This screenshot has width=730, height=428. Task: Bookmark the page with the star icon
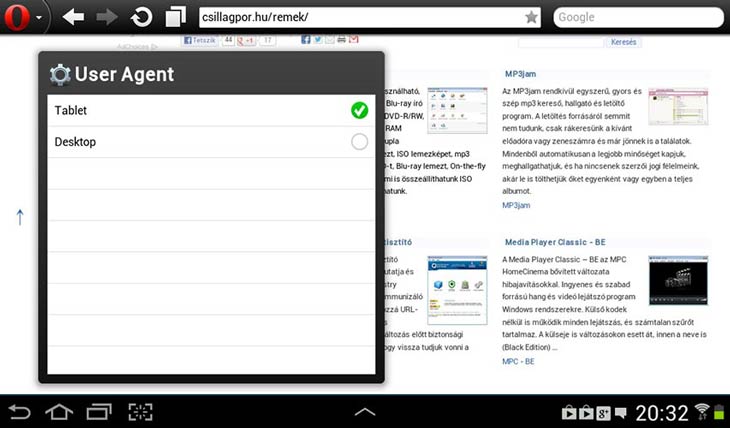(531, 17)
